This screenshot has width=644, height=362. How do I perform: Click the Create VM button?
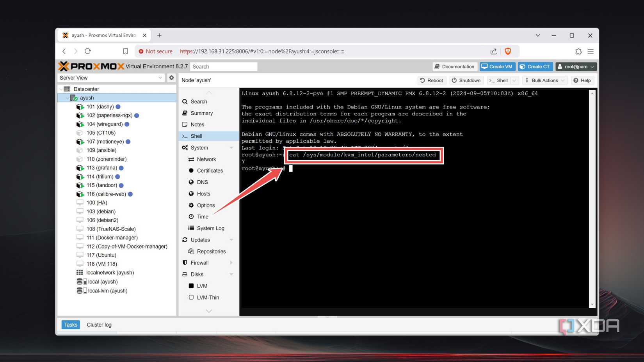(x=497, y=67)
